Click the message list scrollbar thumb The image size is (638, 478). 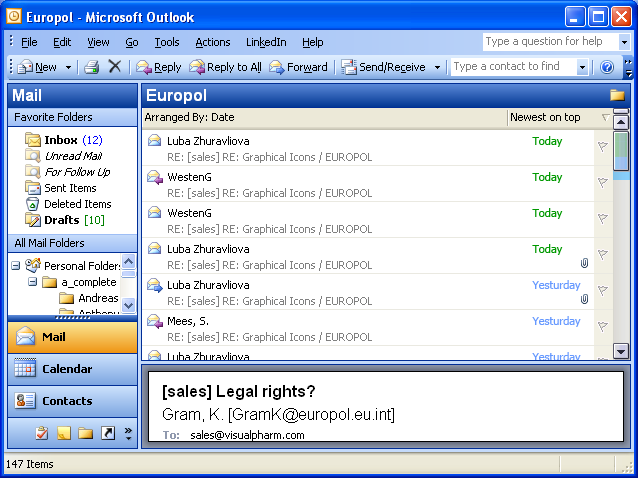pos(621,151)
